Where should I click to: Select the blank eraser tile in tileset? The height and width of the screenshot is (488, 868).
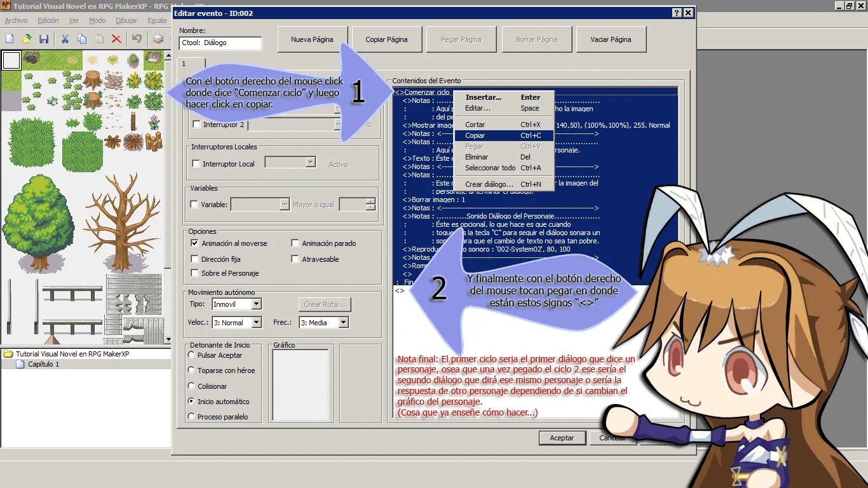click(11, 60)
